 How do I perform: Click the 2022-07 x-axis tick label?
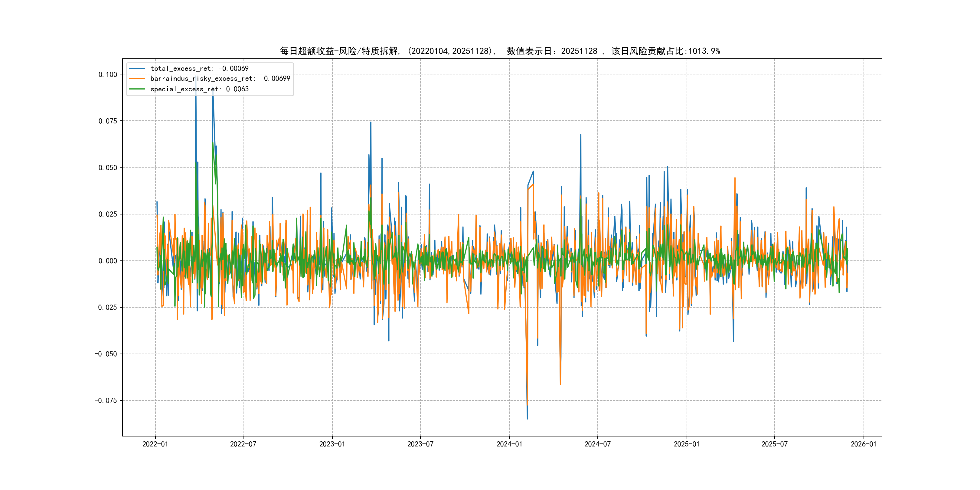click(x=243, y=444)
